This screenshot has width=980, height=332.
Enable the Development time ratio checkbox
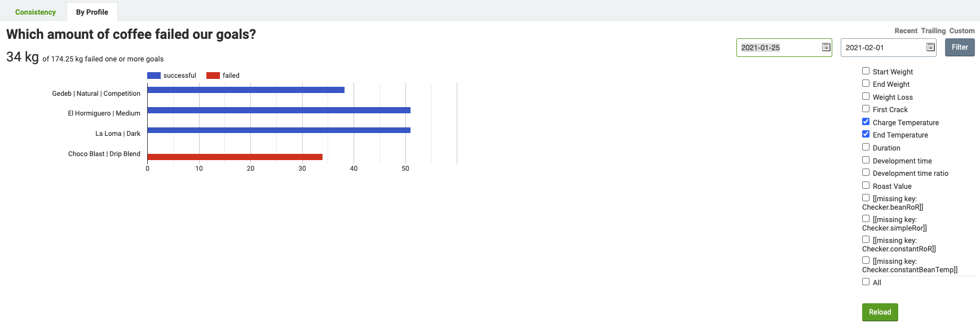click(x=866, y=172)
